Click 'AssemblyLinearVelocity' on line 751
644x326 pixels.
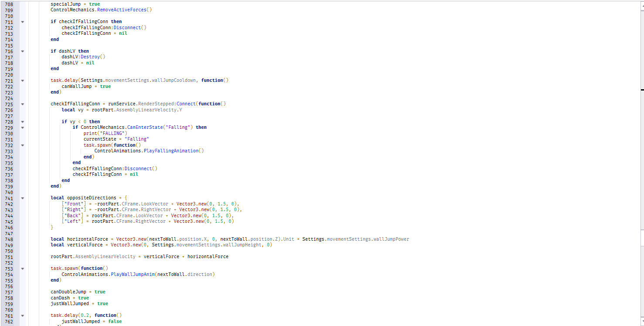[105, 257]
